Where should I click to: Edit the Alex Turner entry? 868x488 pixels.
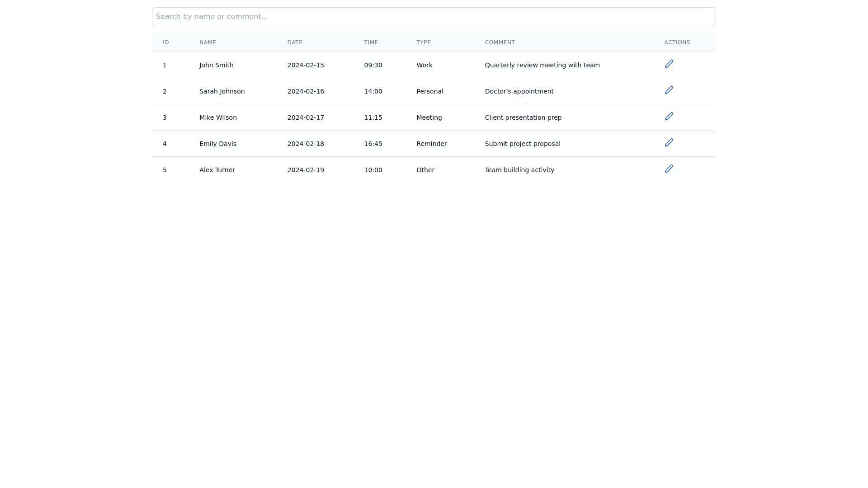[x=669, y=169]
